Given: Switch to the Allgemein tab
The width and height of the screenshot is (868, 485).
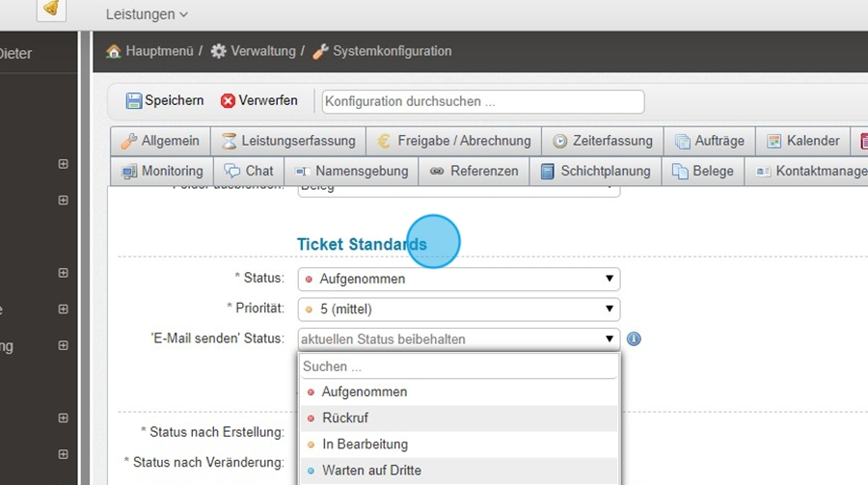Looking at the screenshot, I should pyautogui.click(x=160, y=141).
